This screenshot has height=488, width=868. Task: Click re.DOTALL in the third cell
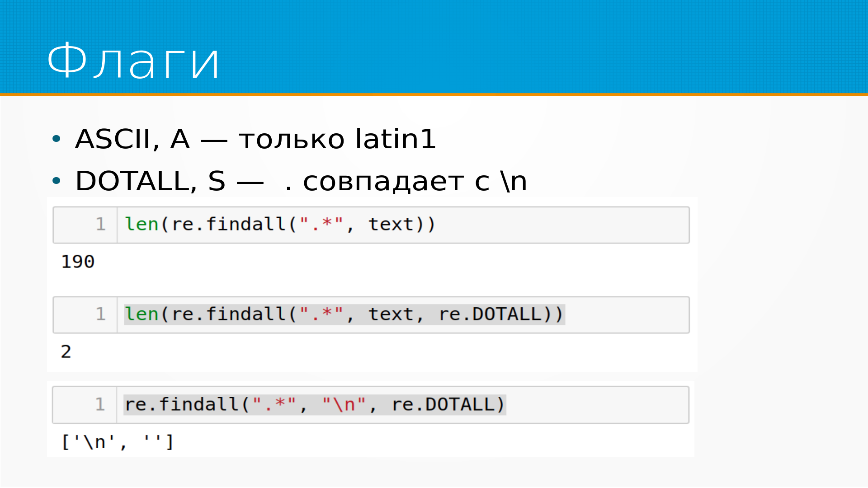443,404
